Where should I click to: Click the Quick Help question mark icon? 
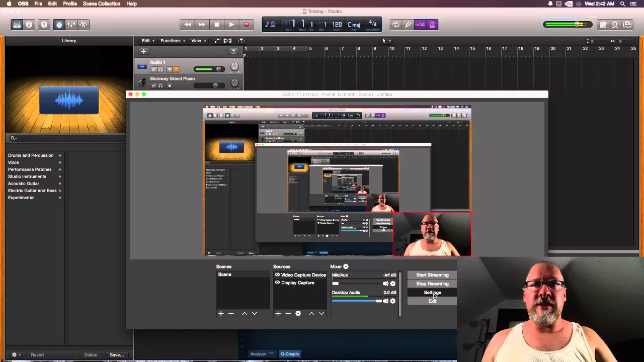pyautogui.click(x=44, y=25)
